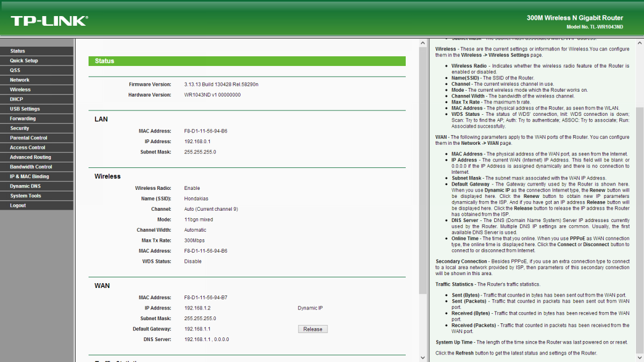644x362 pixels.
Task: Click the Default Gateway label
Action: (152, 329)
